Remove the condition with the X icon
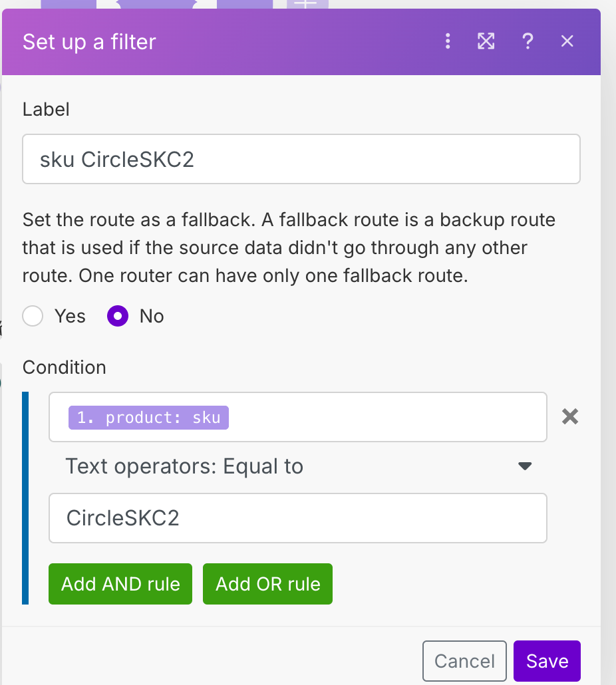This screenshot has width=616, height=685. (x=570, y=417)
